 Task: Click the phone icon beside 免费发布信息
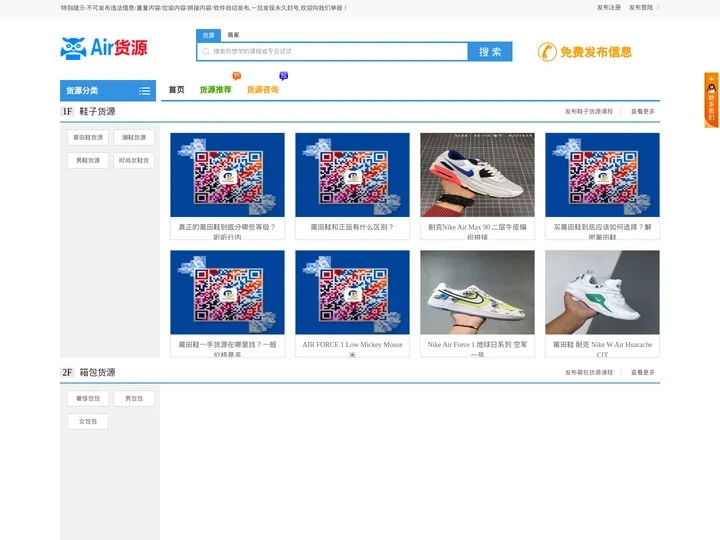coord(547,52)
